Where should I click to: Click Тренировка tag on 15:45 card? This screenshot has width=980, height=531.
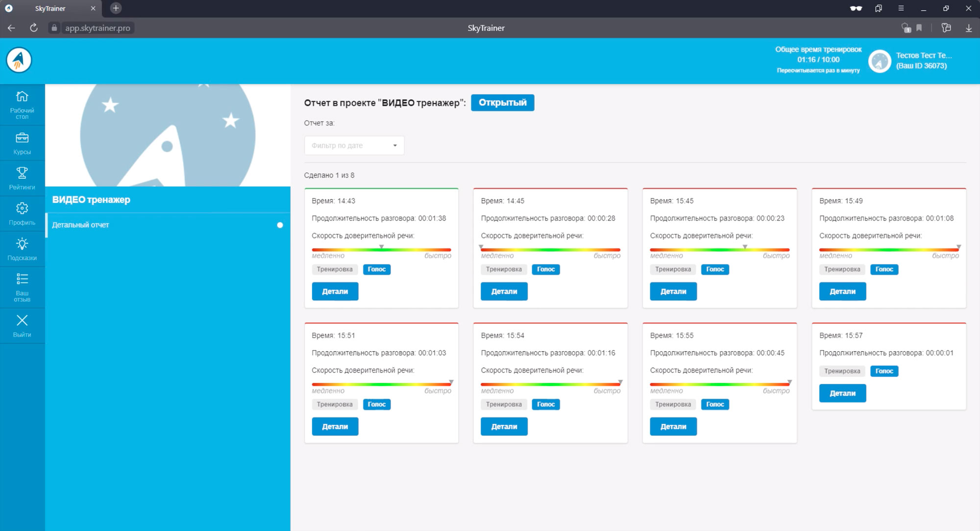click(673, 269)
